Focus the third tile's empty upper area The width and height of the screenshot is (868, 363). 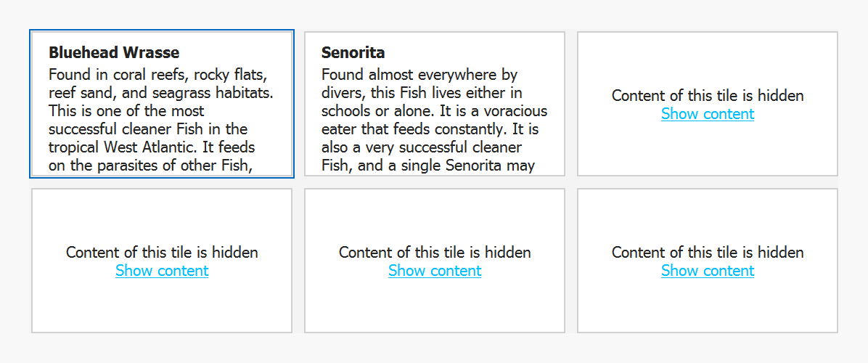[x=708, y=58]
